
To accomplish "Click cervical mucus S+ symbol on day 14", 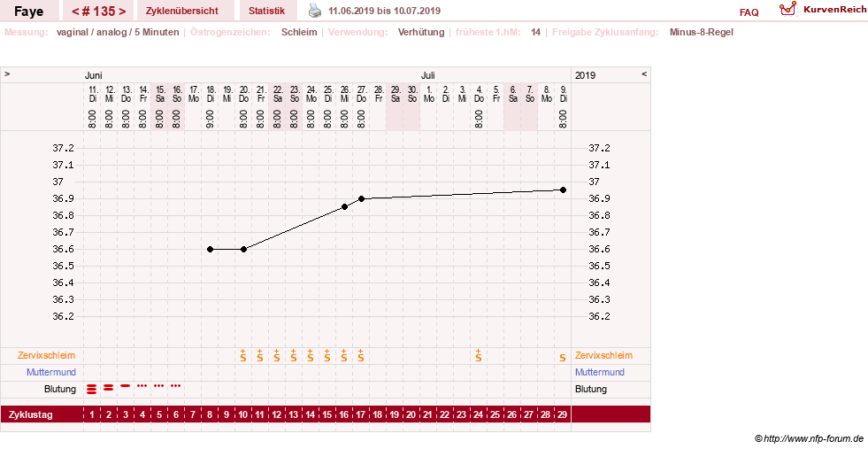I will (310, 355).
